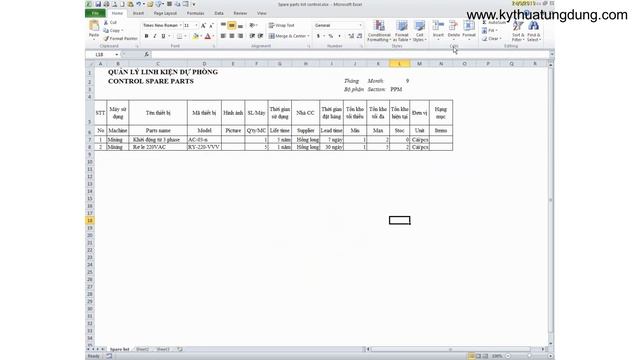Click the Undo arrow in title bar

coord(138,4)
